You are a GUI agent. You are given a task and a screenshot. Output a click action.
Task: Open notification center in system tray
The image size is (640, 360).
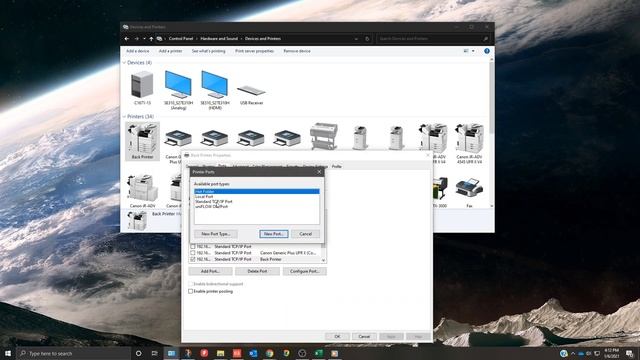630,353
